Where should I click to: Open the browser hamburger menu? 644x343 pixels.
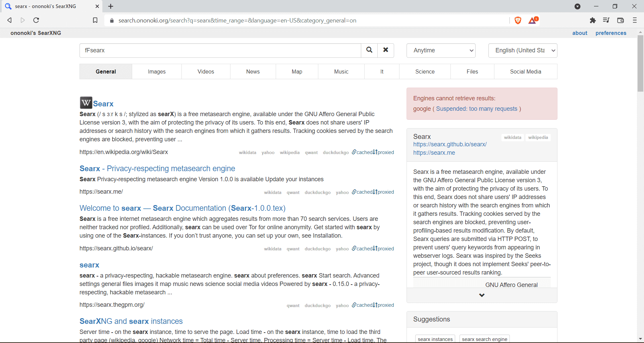pos(635,20)
